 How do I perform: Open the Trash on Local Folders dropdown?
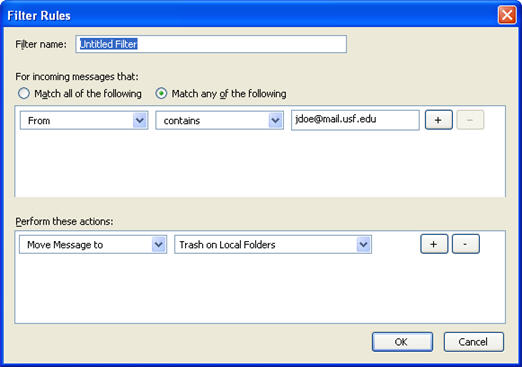pyautogui.click(x=273, y=245)
